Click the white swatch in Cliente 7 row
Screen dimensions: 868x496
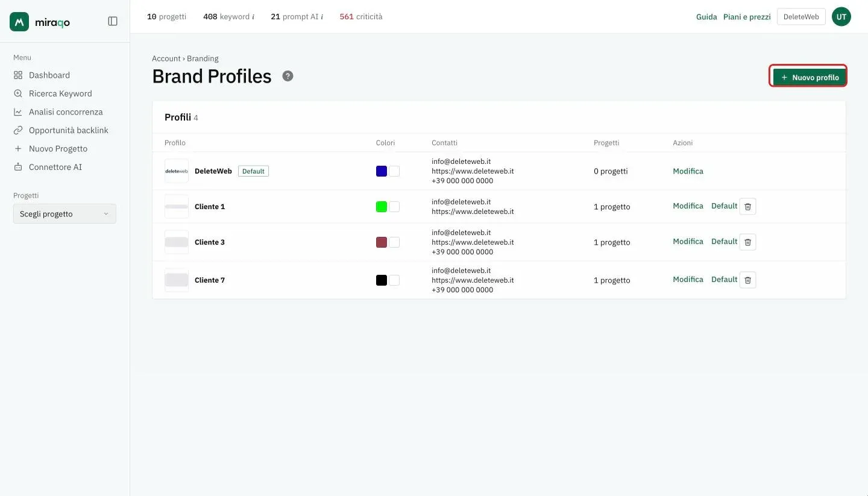pyautogui.click(x=394, y=280)
